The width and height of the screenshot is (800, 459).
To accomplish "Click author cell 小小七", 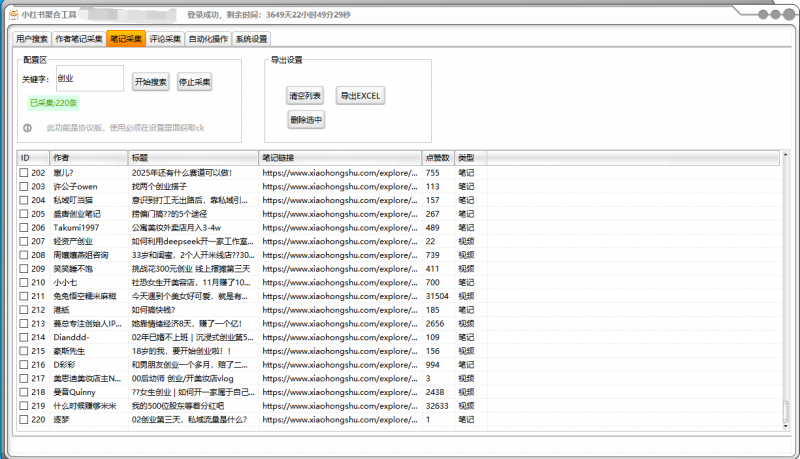I will (65, 283).
